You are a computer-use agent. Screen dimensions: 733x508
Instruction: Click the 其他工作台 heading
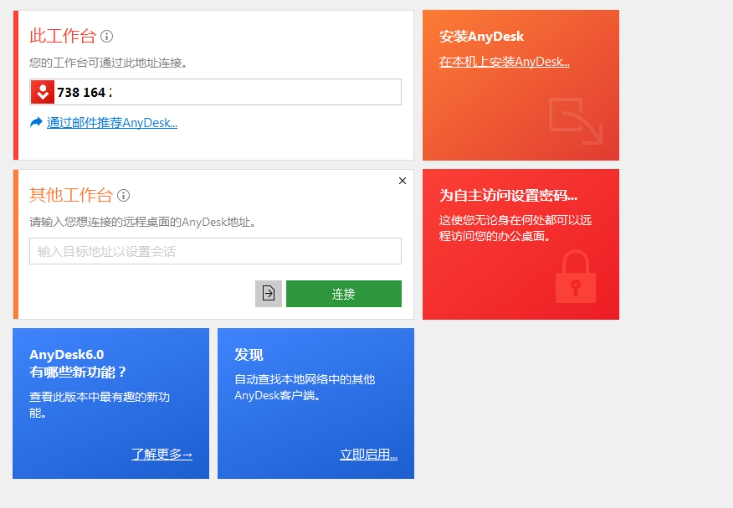(71, 195)
